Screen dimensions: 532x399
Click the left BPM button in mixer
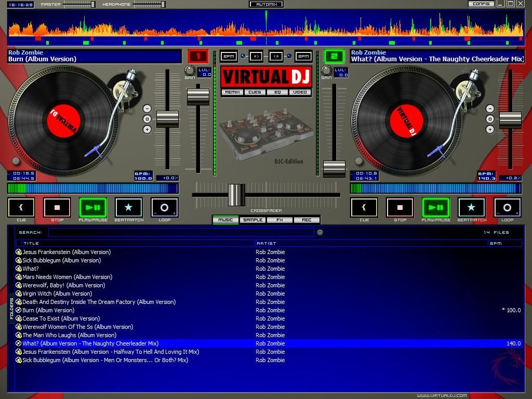point(229,56)
